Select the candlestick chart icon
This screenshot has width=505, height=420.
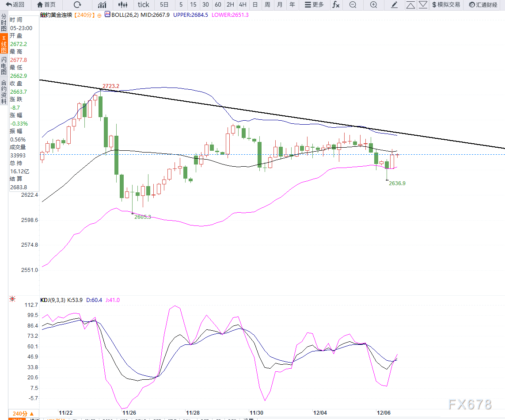[123, 5]
